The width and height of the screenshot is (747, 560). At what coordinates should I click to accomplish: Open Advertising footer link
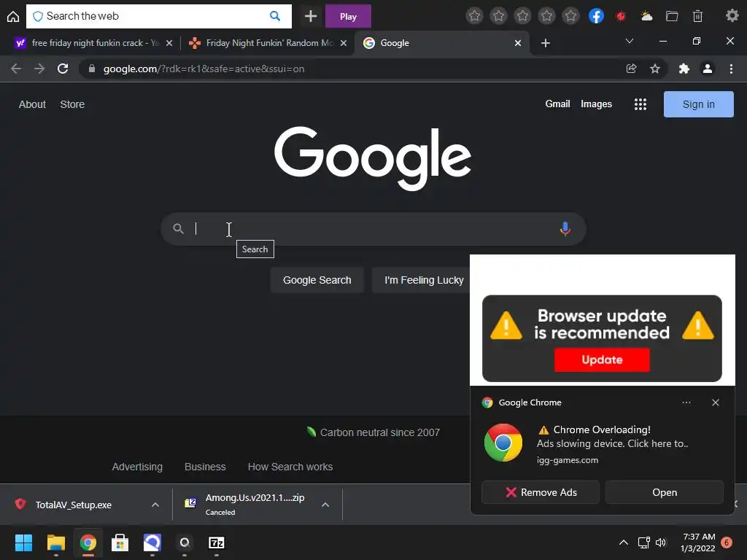[x=137, y=467]
